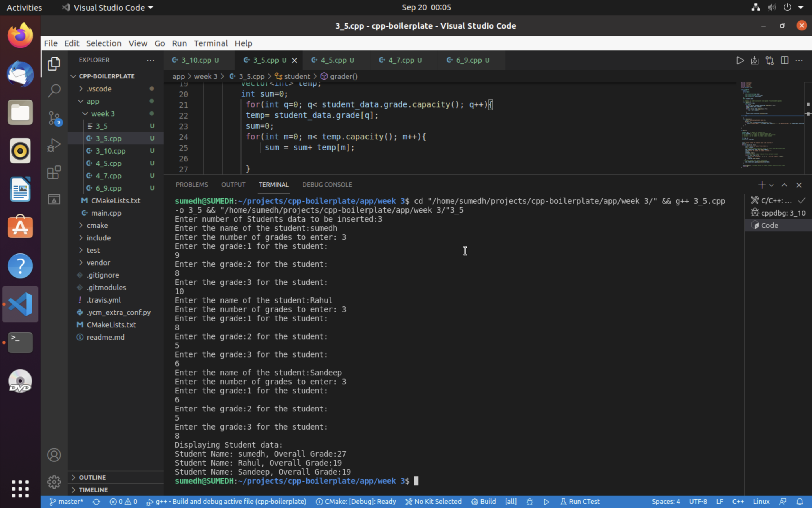Create a new terminal with plus icon

(x=761, y=185)
